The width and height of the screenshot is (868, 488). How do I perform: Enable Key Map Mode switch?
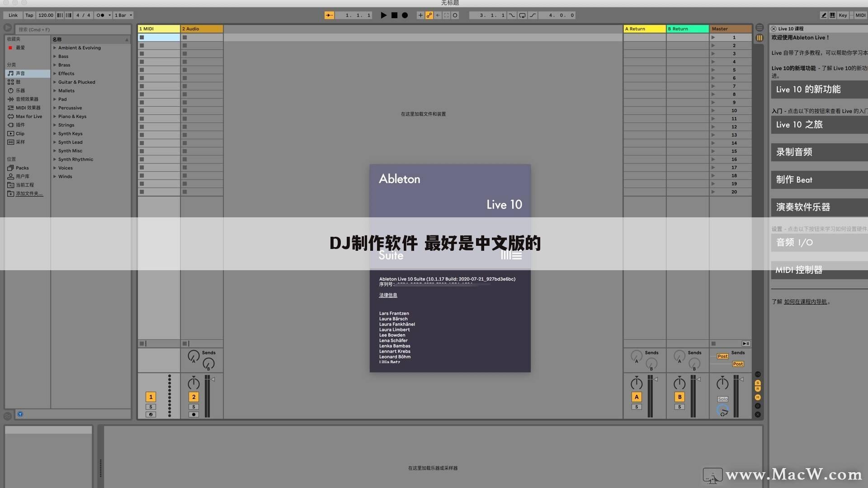point(843,15)
